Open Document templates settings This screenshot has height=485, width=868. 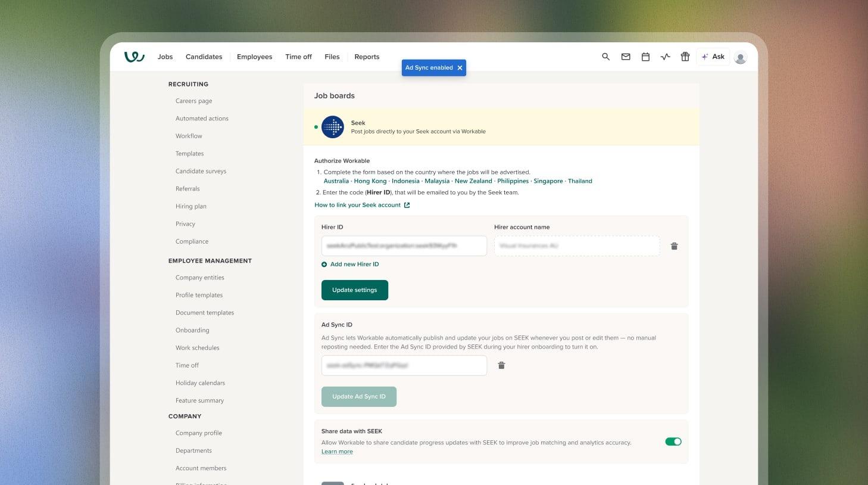205,313
